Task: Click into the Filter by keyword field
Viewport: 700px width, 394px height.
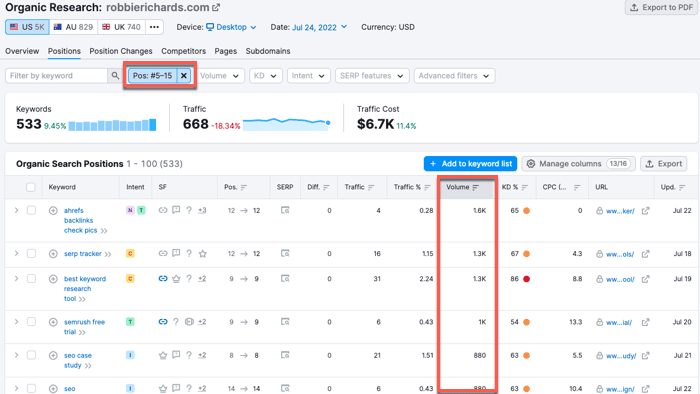Action: (x=56, y=76)
